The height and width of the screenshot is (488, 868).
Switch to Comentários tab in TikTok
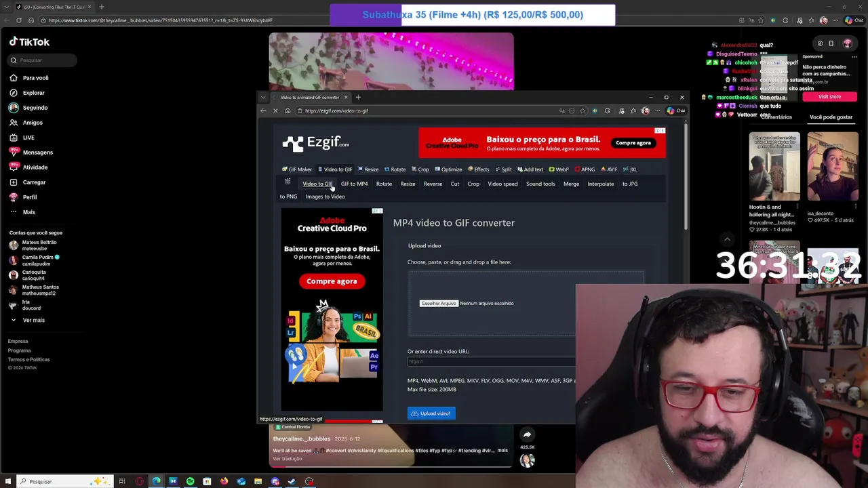pos(776,117)
